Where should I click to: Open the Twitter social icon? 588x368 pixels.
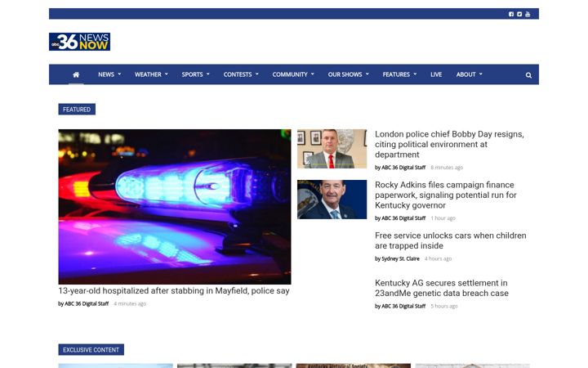tap(519, 14)
